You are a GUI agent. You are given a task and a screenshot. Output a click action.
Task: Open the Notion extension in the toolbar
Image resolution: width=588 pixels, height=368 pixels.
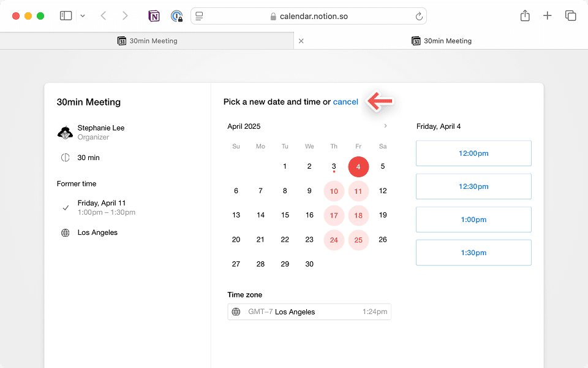tap(154, 15)
